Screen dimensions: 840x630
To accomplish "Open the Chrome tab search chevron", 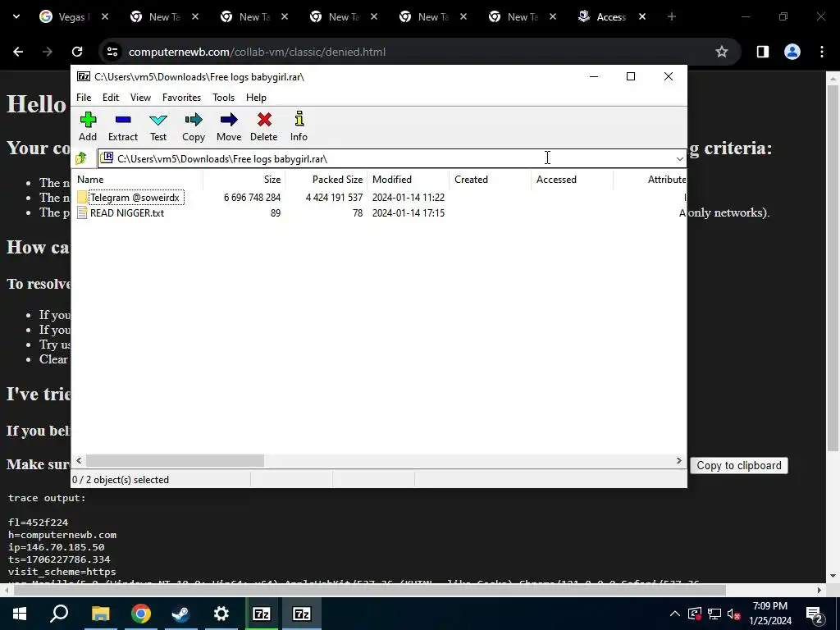I will point(16,16).
